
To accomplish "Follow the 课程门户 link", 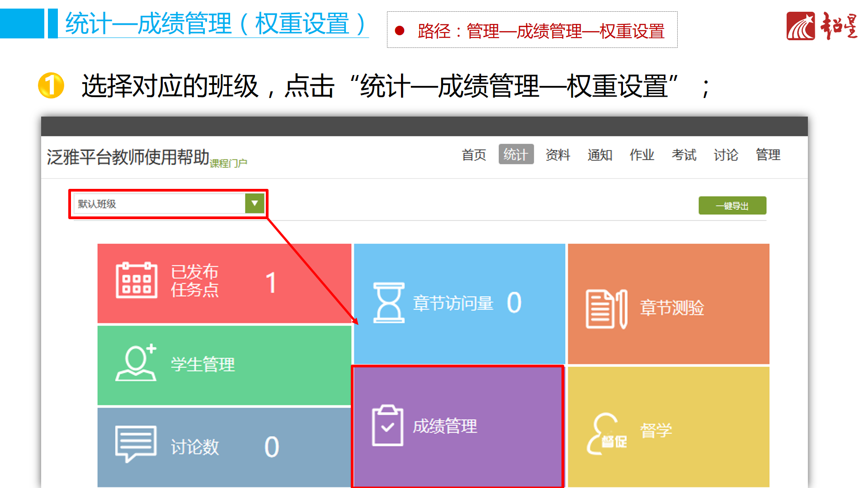I will [228, 163].
